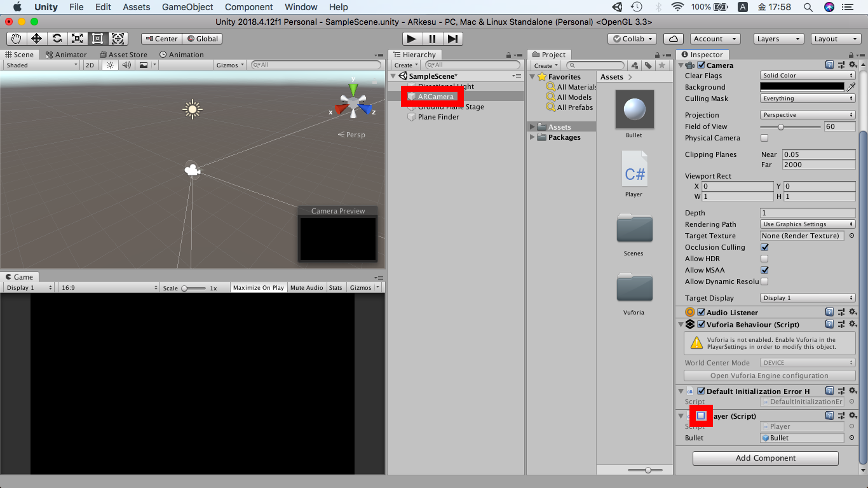Open the Window menu
This screenshot has width=868, height=488.
(301, 7)
